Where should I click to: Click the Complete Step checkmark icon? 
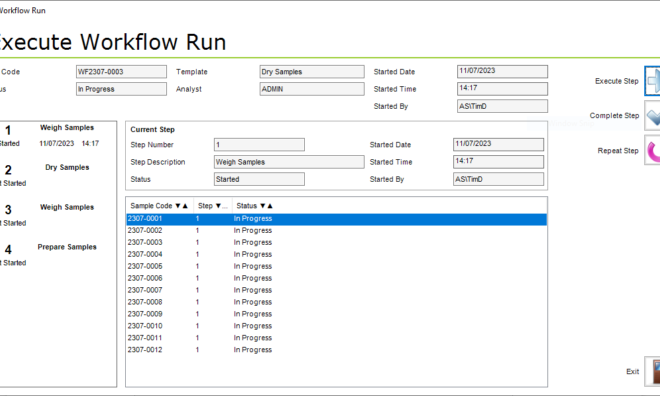[653, 116]
